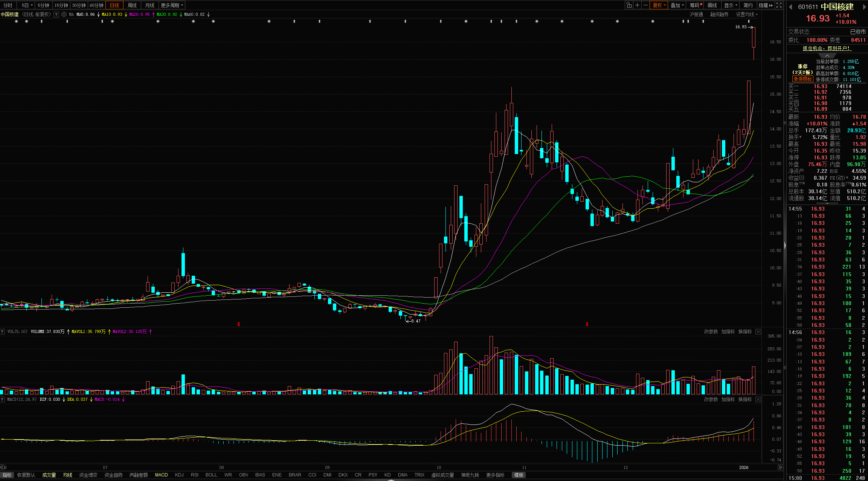This screenshot has width=868, height=481.
Task: Hide side panel with 隐藏 button
Action: point(765,5)
